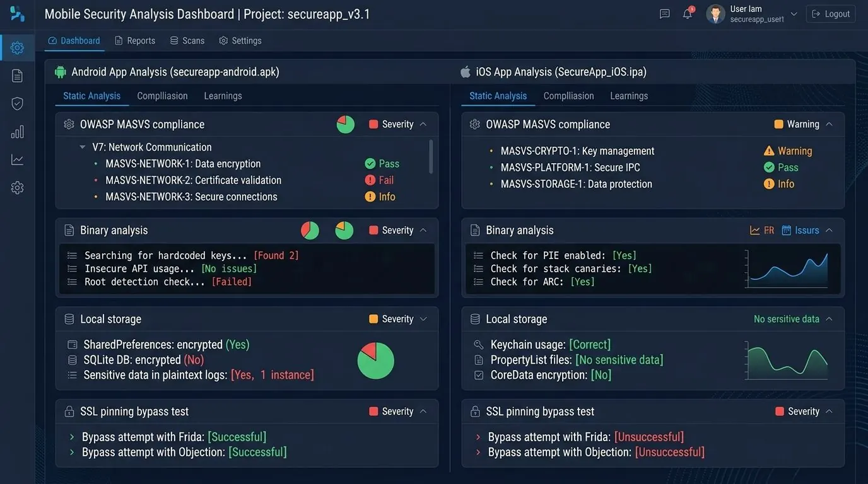
Task: Open the bar chart icon in sidebar
Action: (17, 132)
